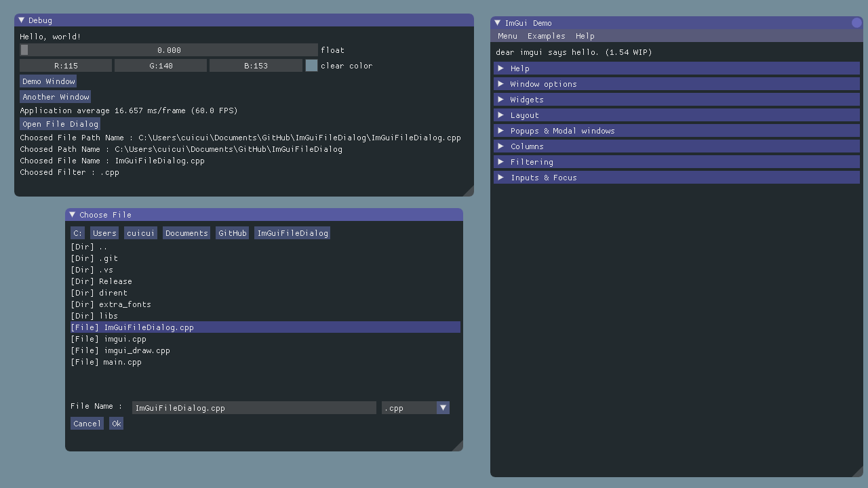The image size is (868, 488).
Task: Click the 'dear imgui says hello' text
Action: coord(574,52)
